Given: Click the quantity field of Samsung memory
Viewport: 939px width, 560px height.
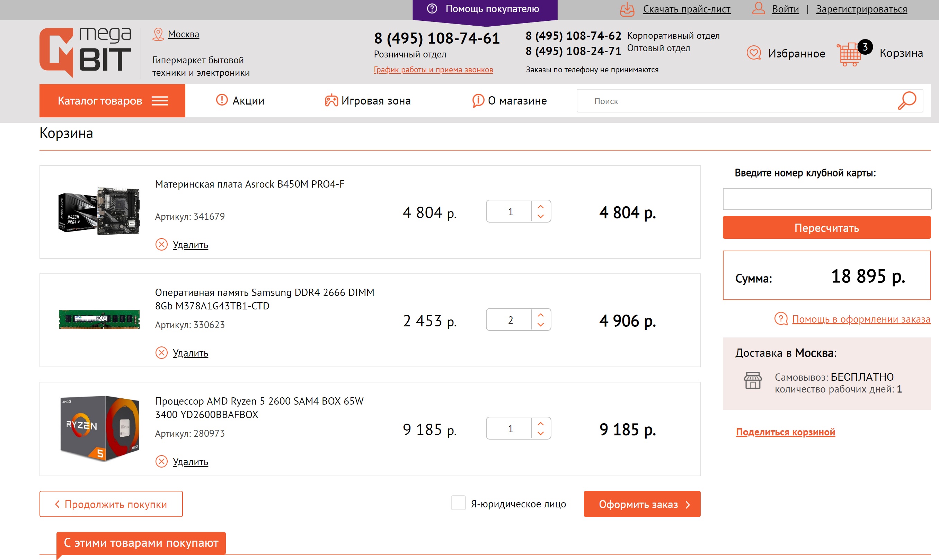Looking at the screenshot, I should pyautogui.click(x=510, y=319).
